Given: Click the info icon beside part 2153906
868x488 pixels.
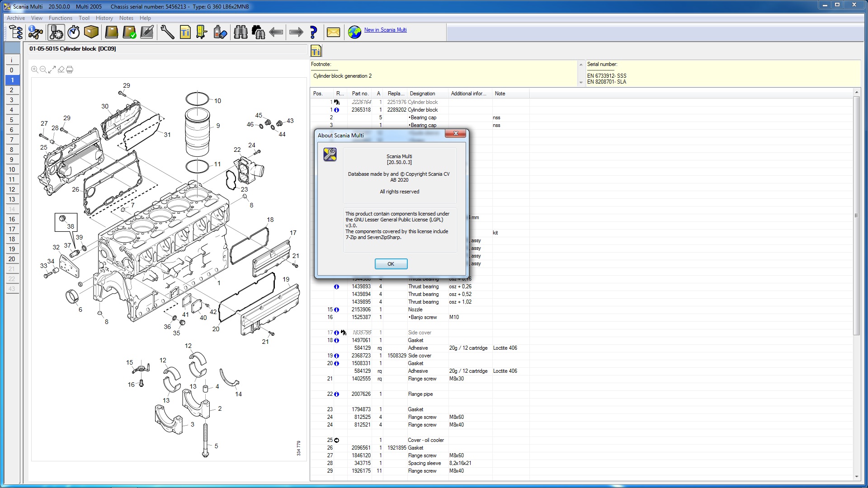Looking at the screenshot, I should click(336, 310).
